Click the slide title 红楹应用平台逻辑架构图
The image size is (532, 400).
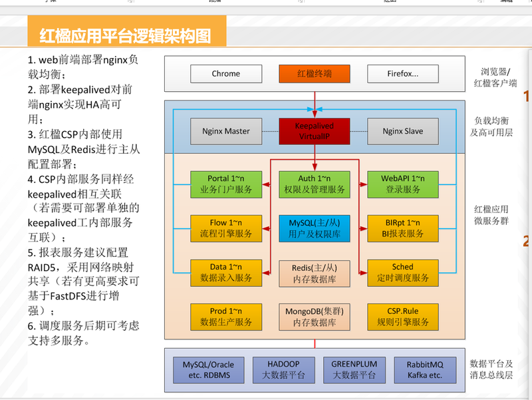point(125,36)
